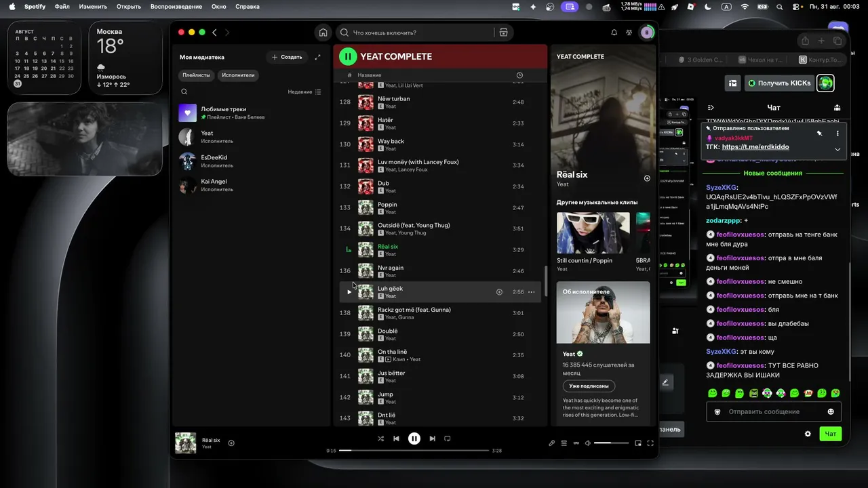
Task: Open the Kick profile avatar in browser
Action: coord(825,83)
